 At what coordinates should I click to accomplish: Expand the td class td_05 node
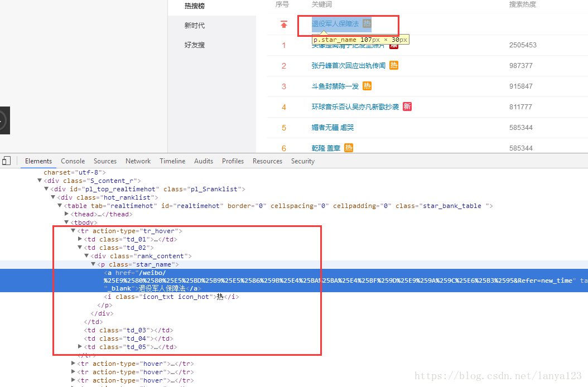[x=80, y=346]
